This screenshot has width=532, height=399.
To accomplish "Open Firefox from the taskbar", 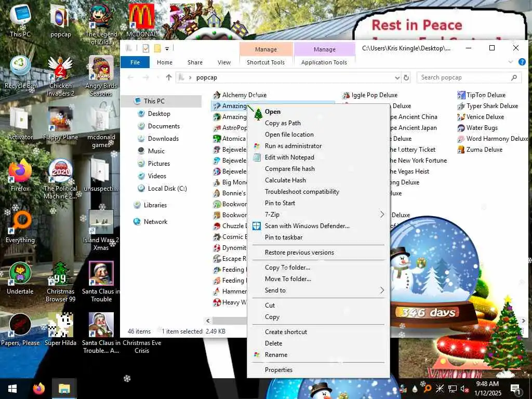I will (38, 389).
